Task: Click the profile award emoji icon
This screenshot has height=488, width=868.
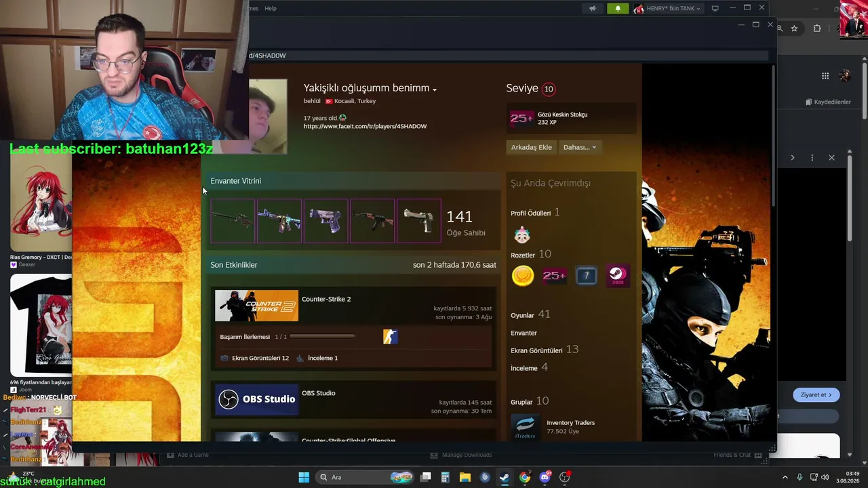Action: click(521, 235)
